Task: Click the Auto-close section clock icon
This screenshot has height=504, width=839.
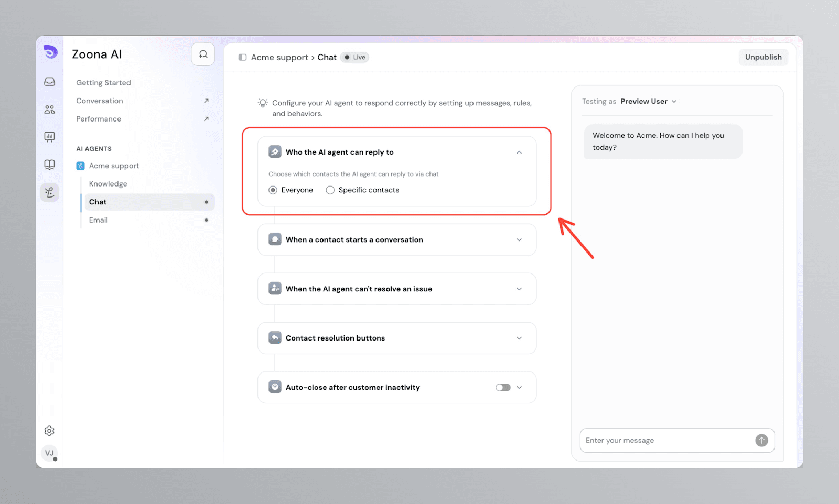Action: [275, 387]
